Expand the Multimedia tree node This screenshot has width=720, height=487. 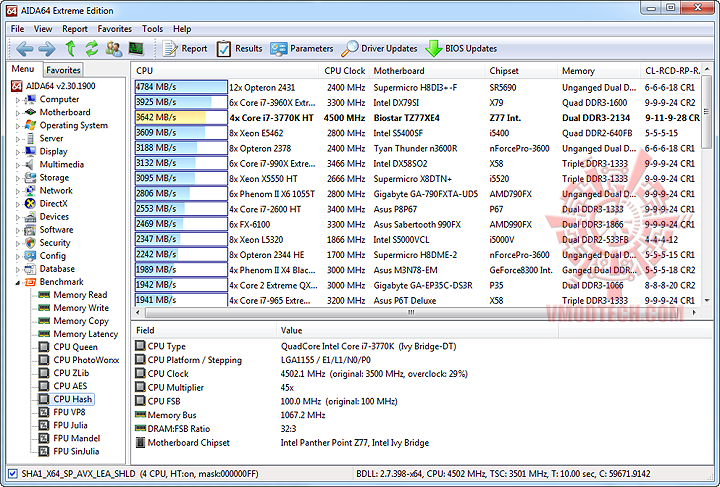click(x=18, y=165)
